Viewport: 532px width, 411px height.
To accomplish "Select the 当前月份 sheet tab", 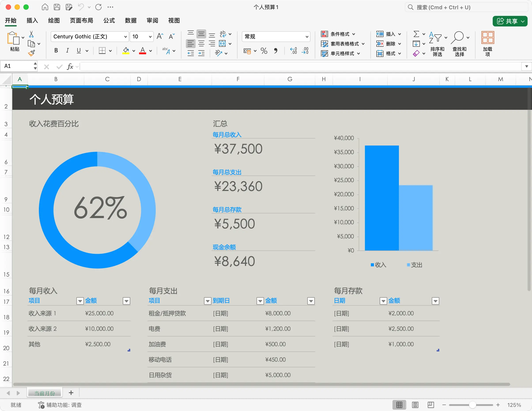I will [x=45, y=393].
